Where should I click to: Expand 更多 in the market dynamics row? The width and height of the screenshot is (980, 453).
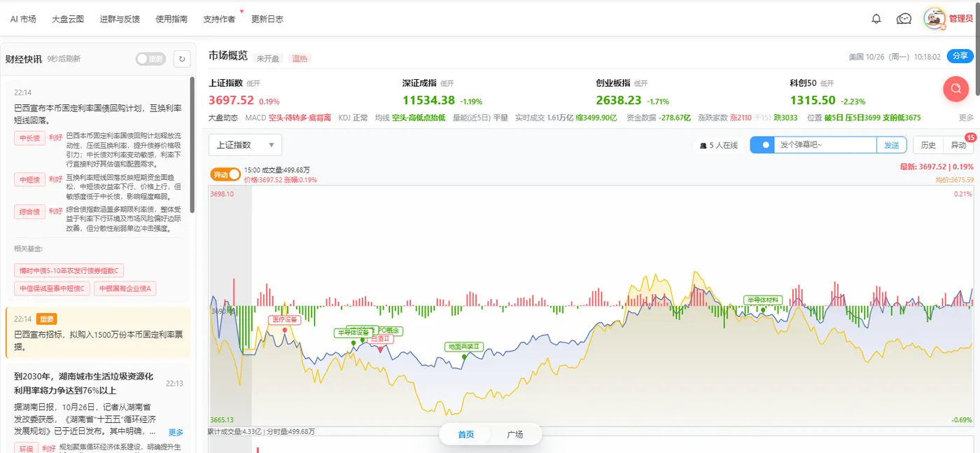click(966, 118)
